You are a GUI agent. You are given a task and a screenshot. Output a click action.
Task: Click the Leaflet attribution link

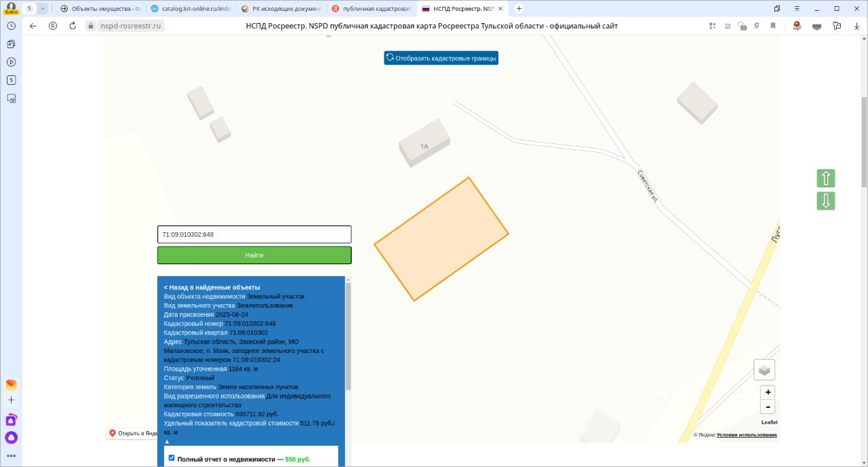[769, 422]
